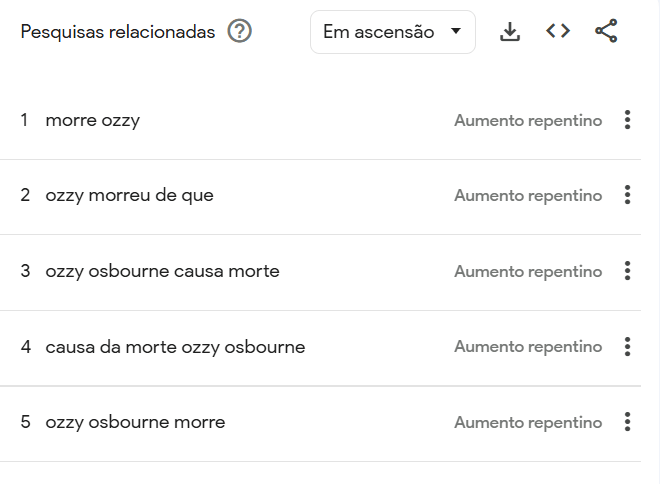Click Aumento repentino in the fifth row
660x484 pixels.
tap(528, 422)
